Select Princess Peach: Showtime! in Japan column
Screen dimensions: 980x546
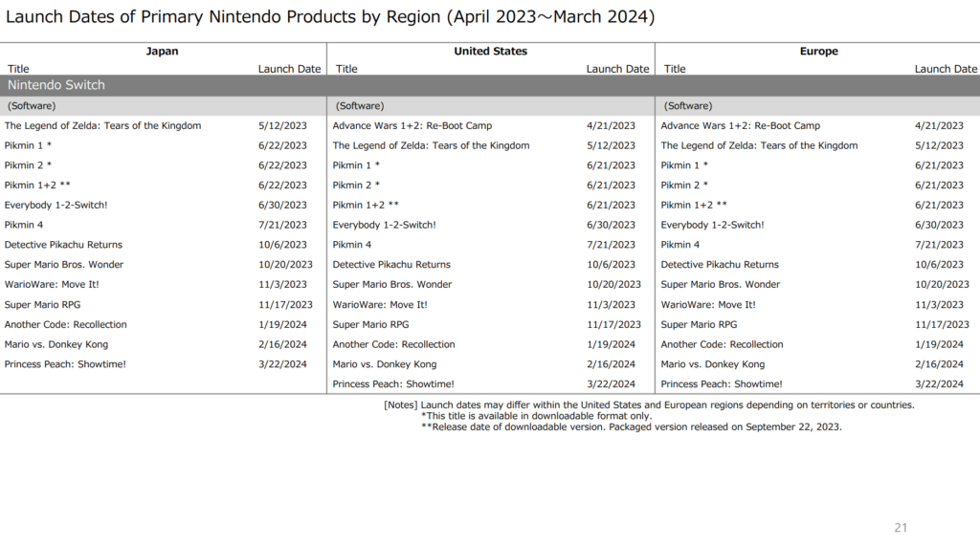coord(65,364)
